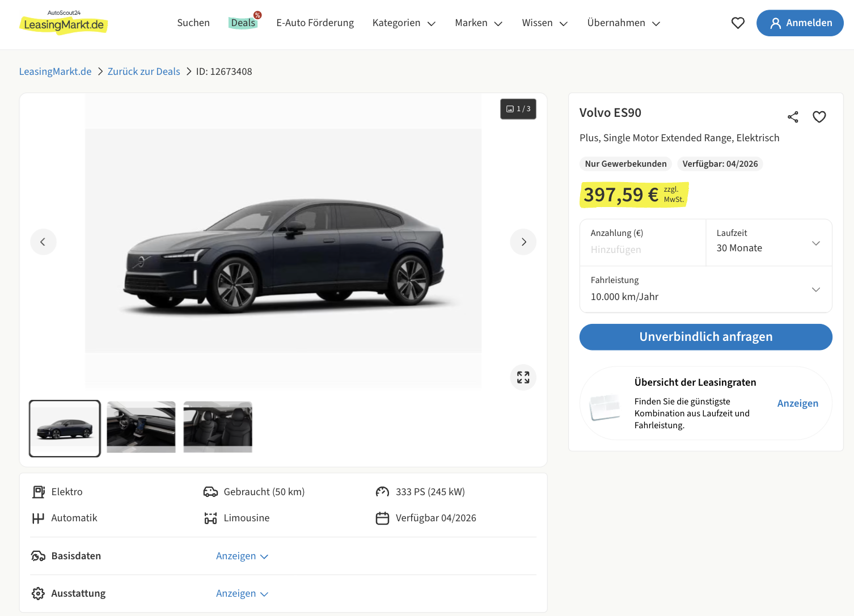Image resolution: width=854 pixels, height=616 pixels.
Task: Open the Fahrleistung 10.000 km/Jahr dropdown
Action: (705, 289)
